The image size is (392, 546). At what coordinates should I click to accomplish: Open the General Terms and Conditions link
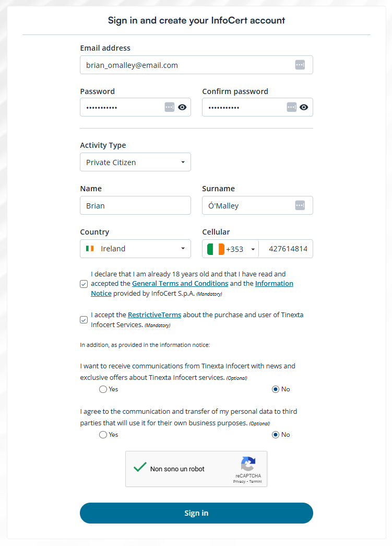click(180, 283)
